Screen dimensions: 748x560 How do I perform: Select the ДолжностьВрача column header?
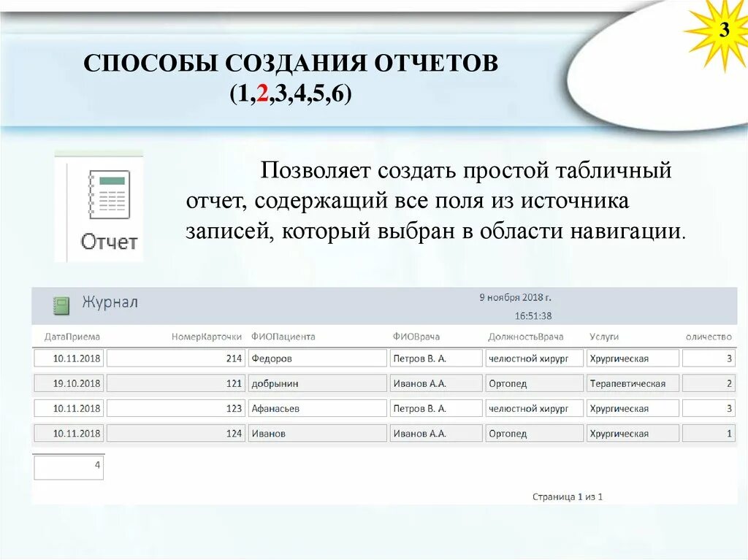[x=526, y=337]
